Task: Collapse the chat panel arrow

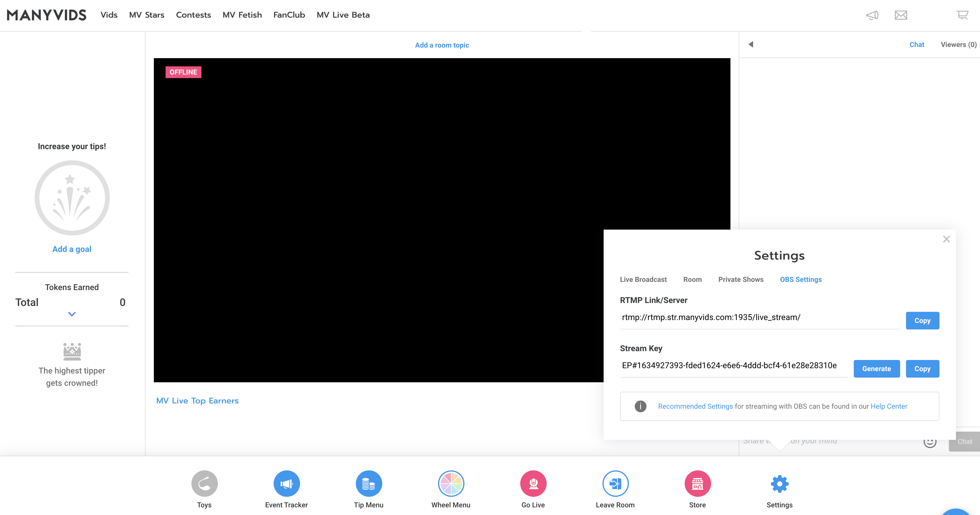Action: tap(751, 45)
